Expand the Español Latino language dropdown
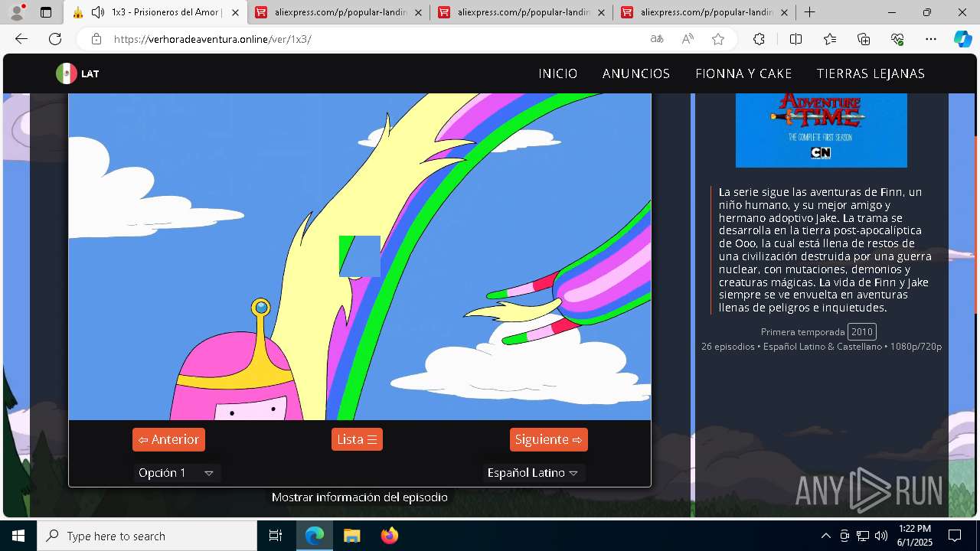The height and width of the screenshot is (551, 980). (533, 473)
